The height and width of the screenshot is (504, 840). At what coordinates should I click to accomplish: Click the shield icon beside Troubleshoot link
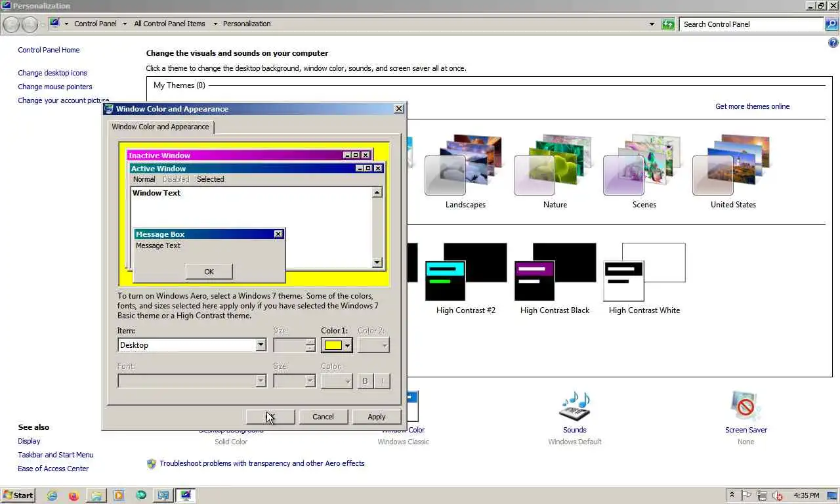(152, 463)
